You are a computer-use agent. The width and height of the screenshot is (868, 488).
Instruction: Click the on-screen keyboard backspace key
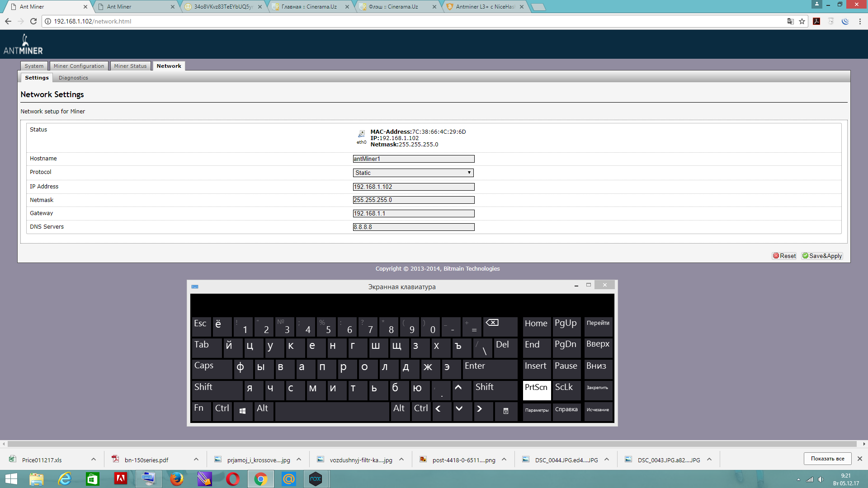(x=500, y=326)
